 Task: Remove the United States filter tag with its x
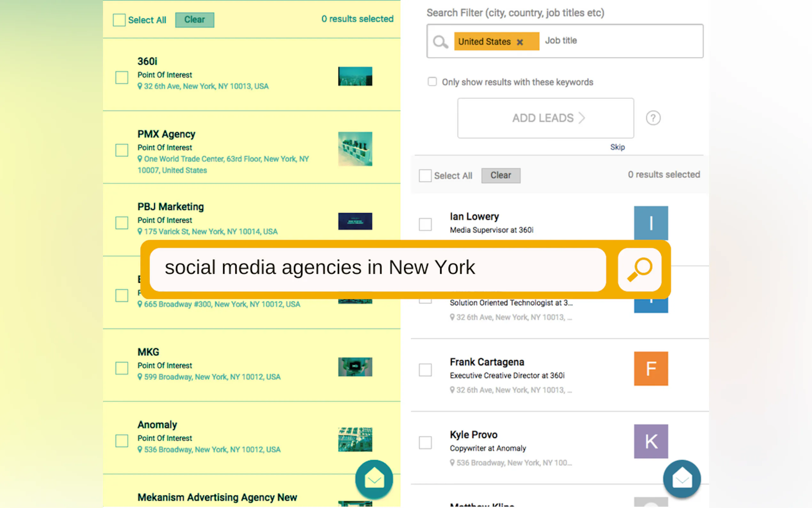519,42
